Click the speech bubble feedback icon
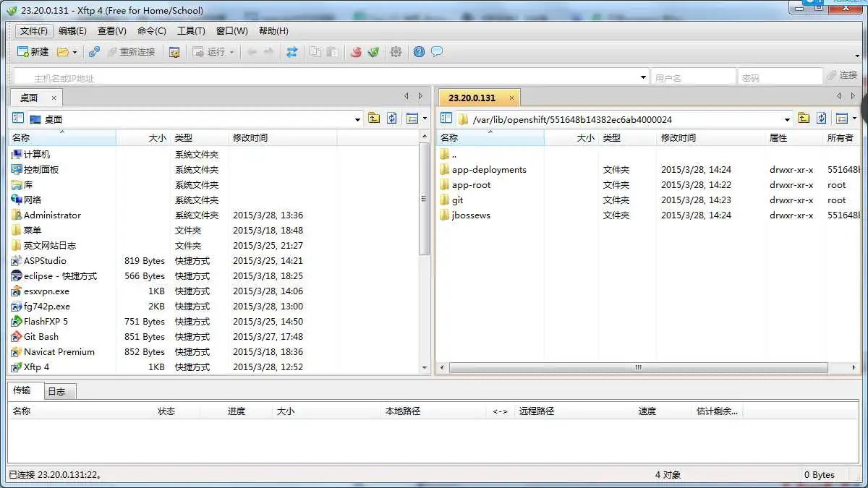The image size is (868, 488). (437, 52)
